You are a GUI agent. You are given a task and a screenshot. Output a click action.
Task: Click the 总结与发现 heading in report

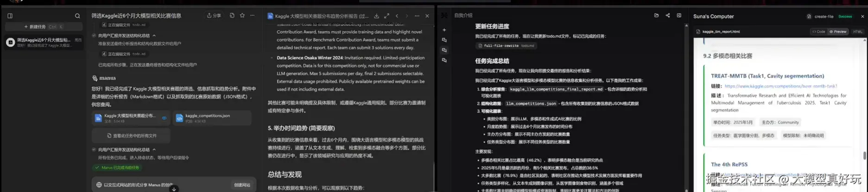click(285, 174)
